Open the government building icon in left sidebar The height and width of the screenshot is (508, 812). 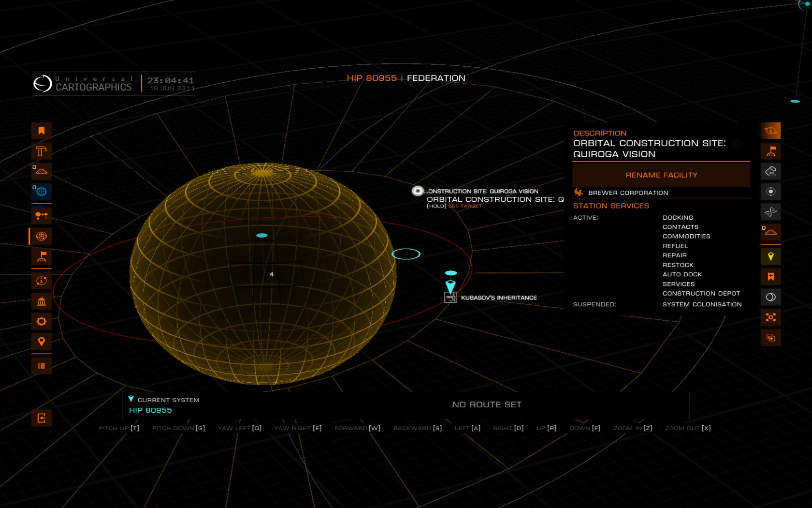42,301
